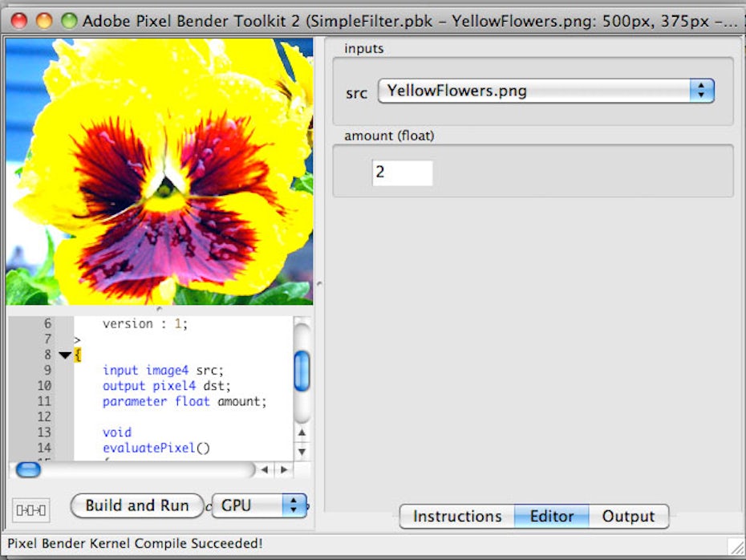Click the window resize grip in the corner

point(736,547)
